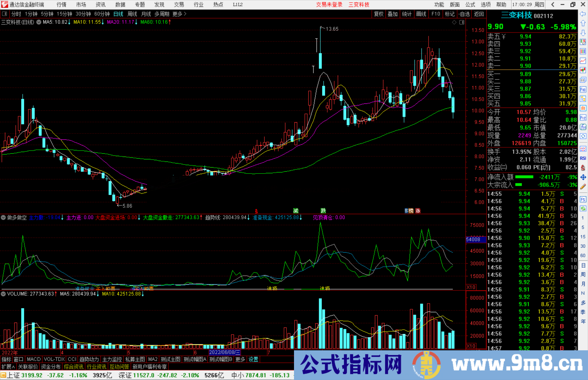Viewport: 588px width, 380px height.
Task: Collapse the VOLUME indicator panel
Action: [3, 294]
